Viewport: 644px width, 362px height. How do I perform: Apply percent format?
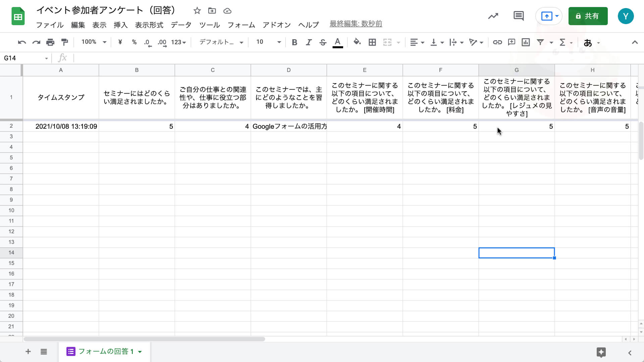(134, 42)
